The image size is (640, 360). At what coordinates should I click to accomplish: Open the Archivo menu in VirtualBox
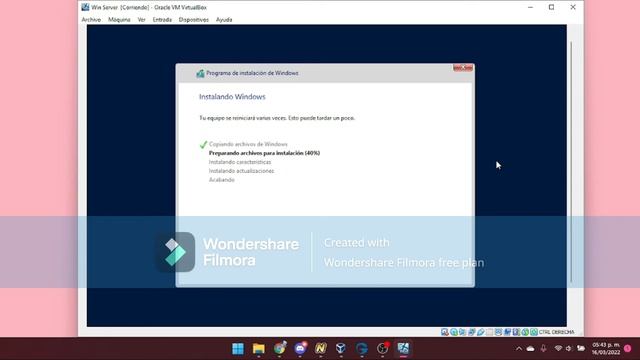91,20
